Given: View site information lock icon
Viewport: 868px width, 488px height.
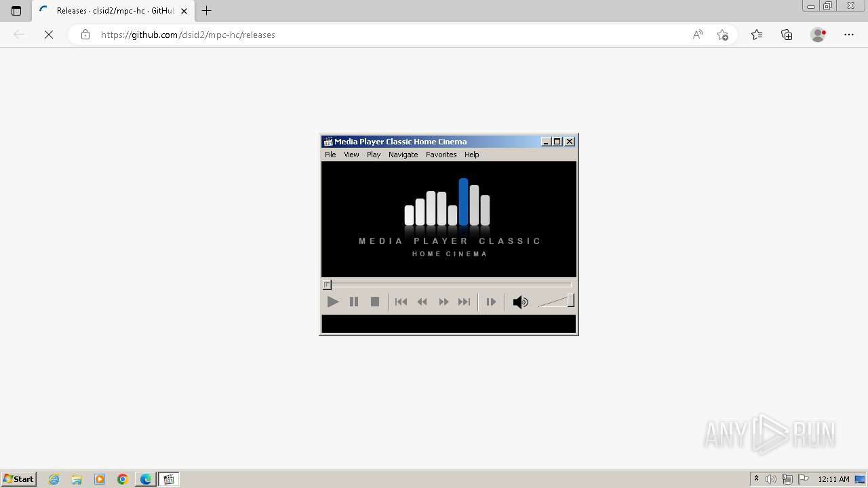Looking at the screenshot, I should (85, 35).
